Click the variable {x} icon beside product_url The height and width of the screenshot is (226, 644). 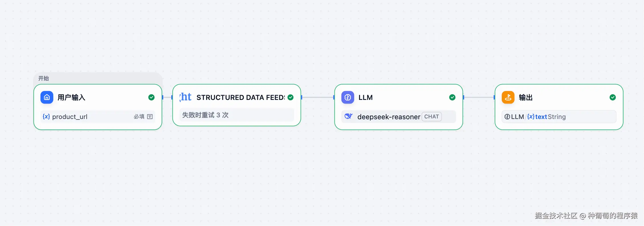(46, 116)
